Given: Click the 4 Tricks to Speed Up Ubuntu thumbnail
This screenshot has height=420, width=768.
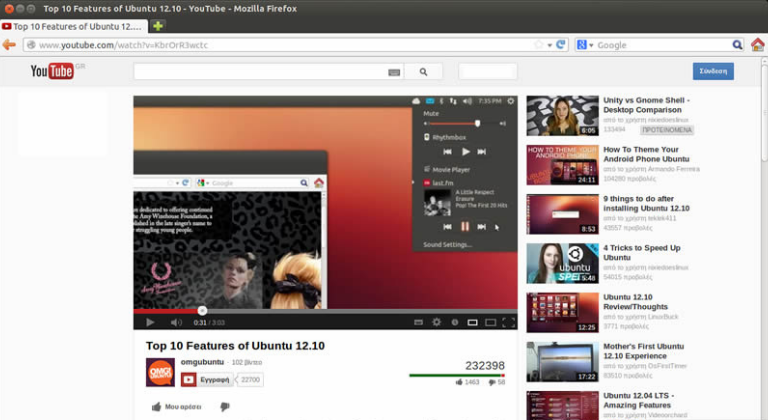Looking at the screenshot, I should pos(562,263).
